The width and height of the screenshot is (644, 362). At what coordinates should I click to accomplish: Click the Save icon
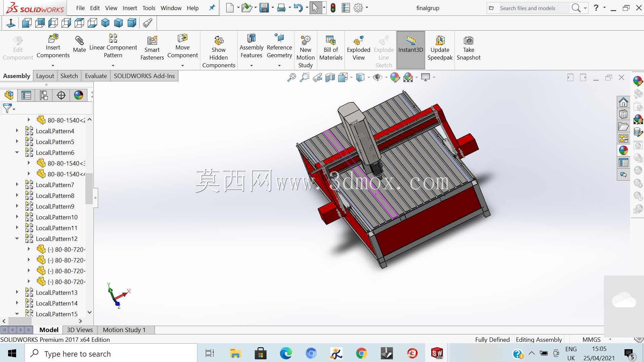(x=264, y=8)
